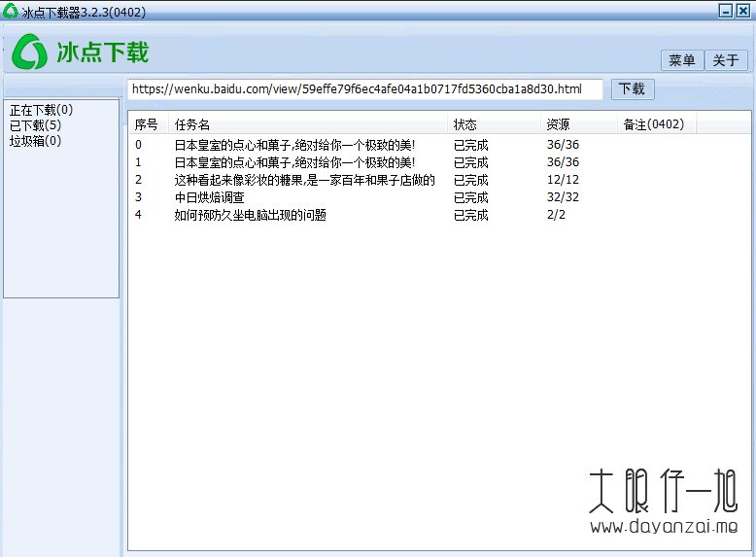Viewport: 756px width, 557px height.
Task: Click the 2/2 resource value
Action: [x=556, y=215]
